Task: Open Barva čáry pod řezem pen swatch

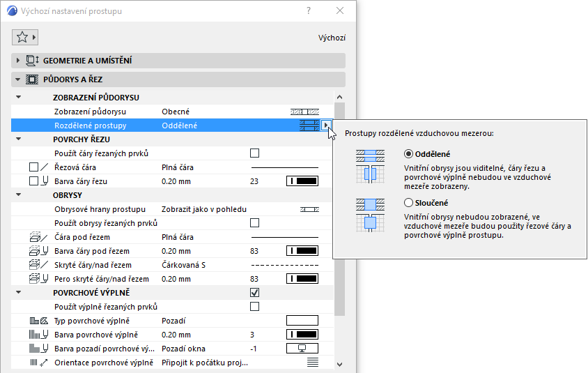Action: click(x=302, y=251)
